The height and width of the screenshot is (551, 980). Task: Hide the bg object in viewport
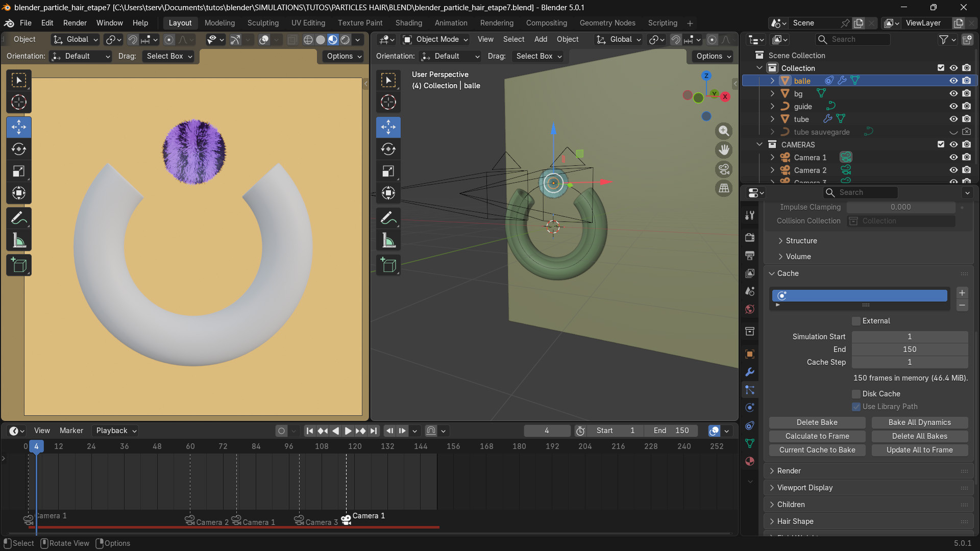[x=953, y=93]
